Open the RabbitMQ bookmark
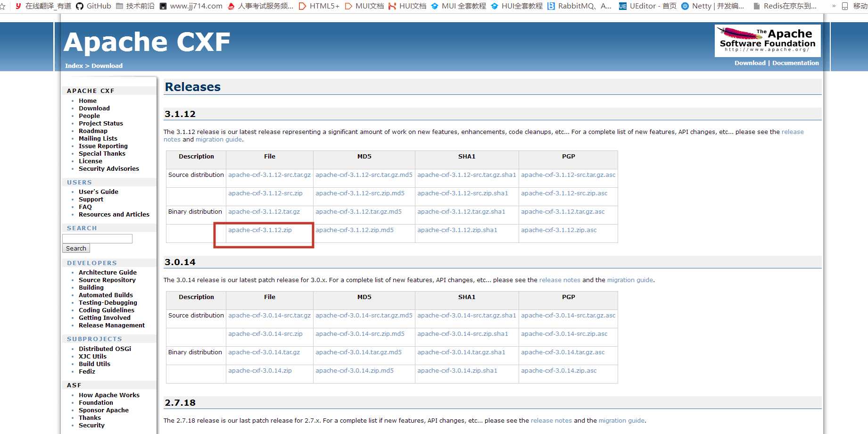Viewport: 868px width, 434px height. [579, 6]
